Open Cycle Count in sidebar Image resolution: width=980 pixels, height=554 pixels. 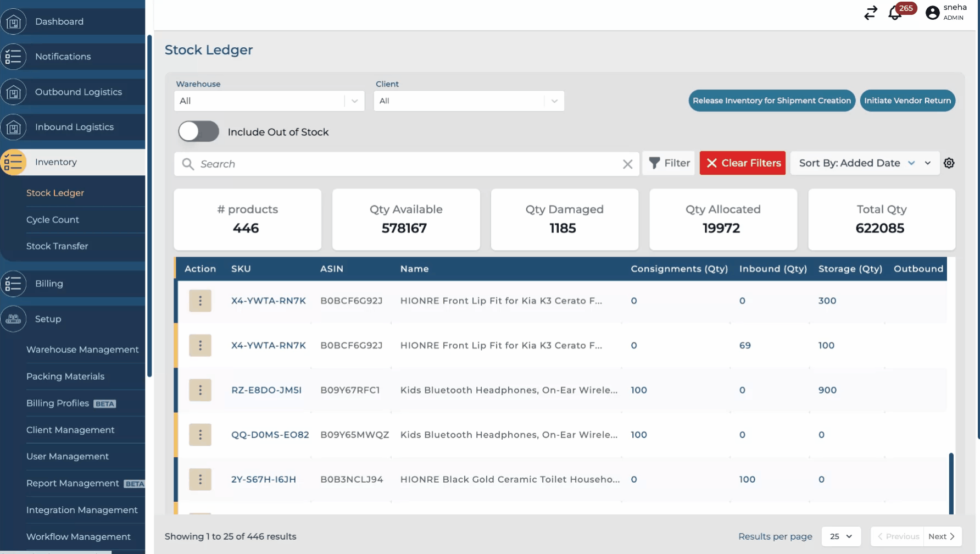(53, 220)
